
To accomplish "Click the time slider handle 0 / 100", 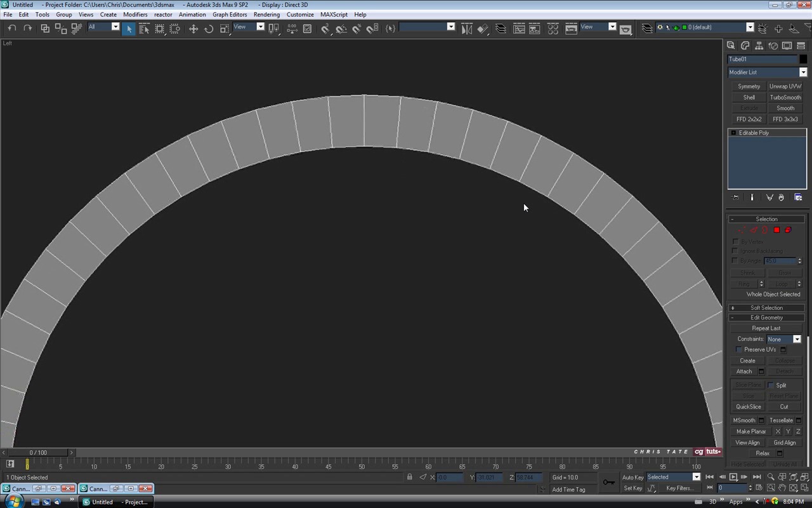I will pyautogui.click(x=38, y=453).
